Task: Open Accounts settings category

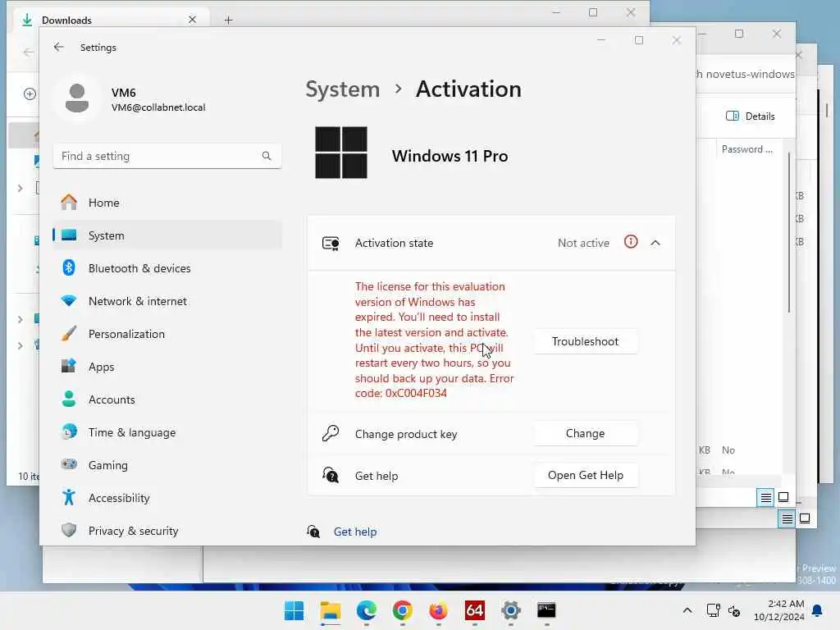Action: click(167, 399)
